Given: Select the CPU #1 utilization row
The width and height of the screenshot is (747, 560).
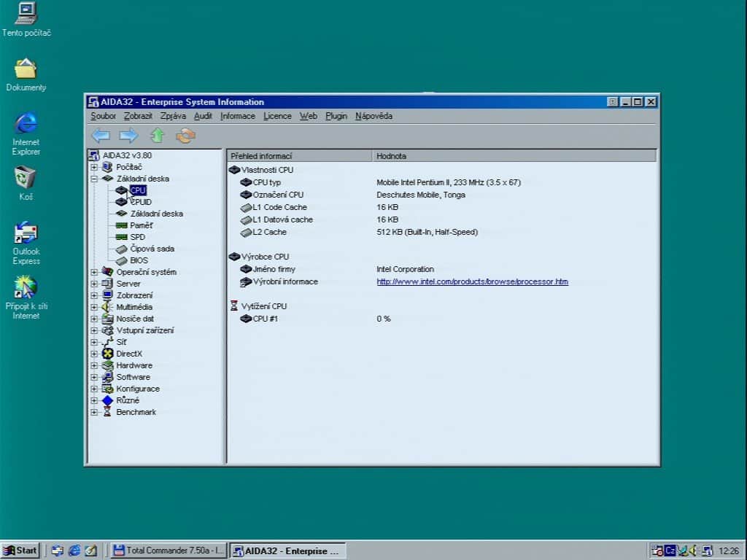Looking at the screenshot, I should pyautogui.click(x=443, y=319).
